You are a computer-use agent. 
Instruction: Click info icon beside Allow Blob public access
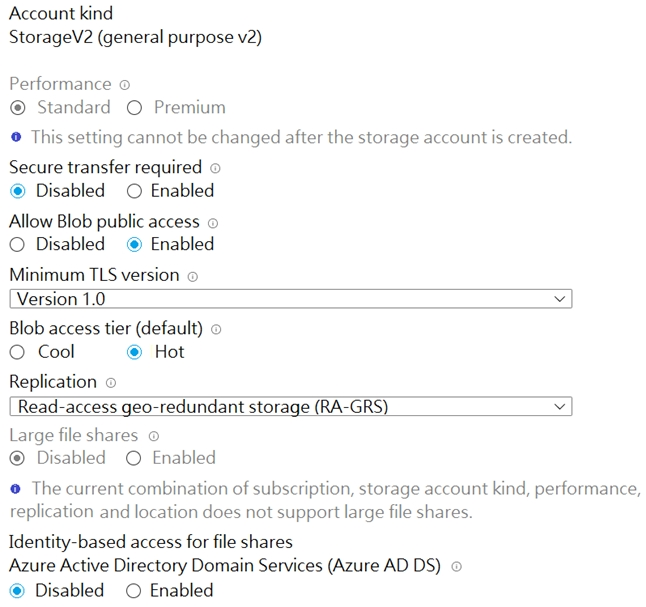(213, 223)
